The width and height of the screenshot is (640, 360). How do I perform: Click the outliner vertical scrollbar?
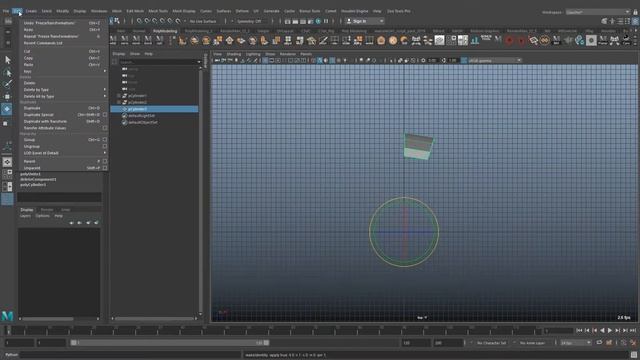(200, 191)
